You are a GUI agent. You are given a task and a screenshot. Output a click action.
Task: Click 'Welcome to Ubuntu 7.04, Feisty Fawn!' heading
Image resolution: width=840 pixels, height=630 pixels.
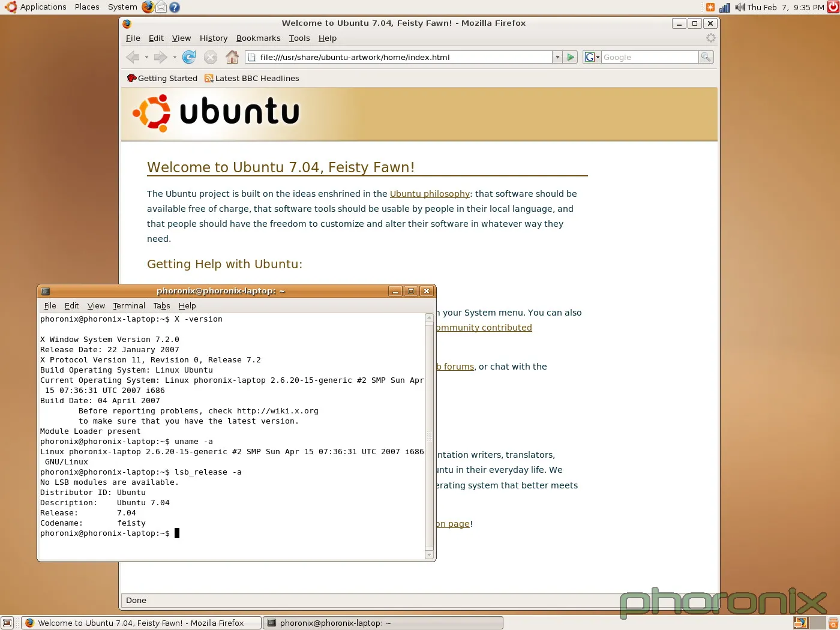click(x=281, y=167)
